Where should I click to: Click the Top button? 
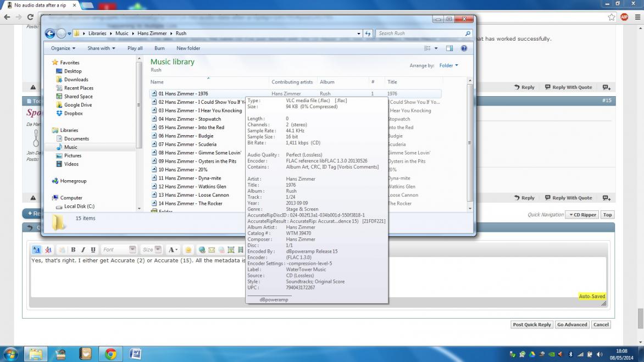pyautogui.click(x=607, y=215)
